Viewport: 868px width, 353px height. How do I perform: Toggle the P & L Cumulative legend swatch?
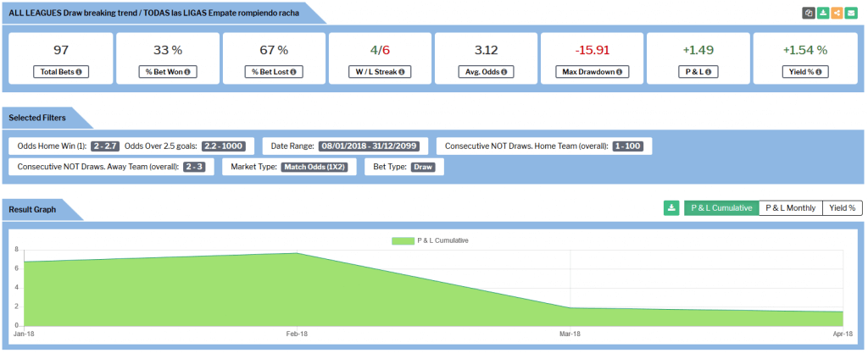pyautogui.click(x=403, y=241)
